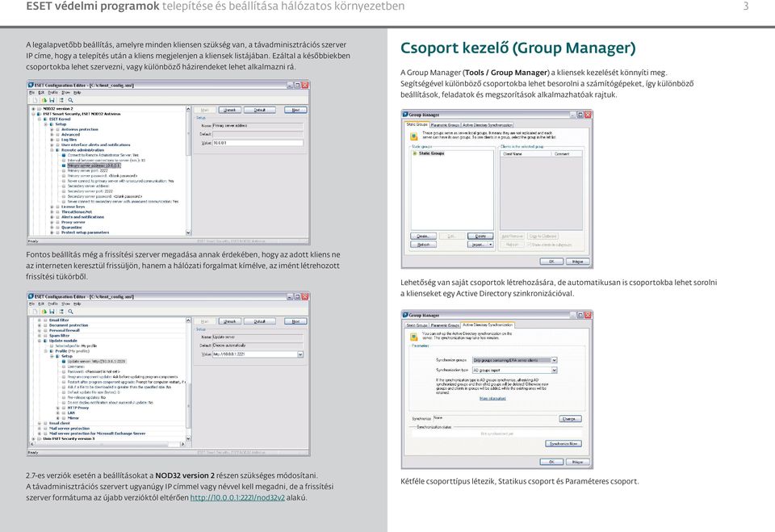775x532 pixels.
Task: Click Client Name column header in upper Group Manager
Action: click(525, 154)
